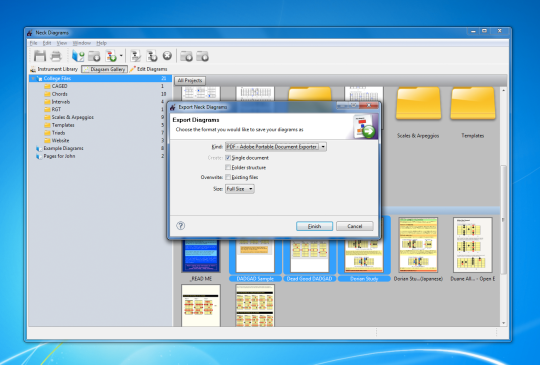The width and height of the screenshot is (540, 365).
Task: Click the RGT folder icon in project tree
Action: [x=47, y=110]
